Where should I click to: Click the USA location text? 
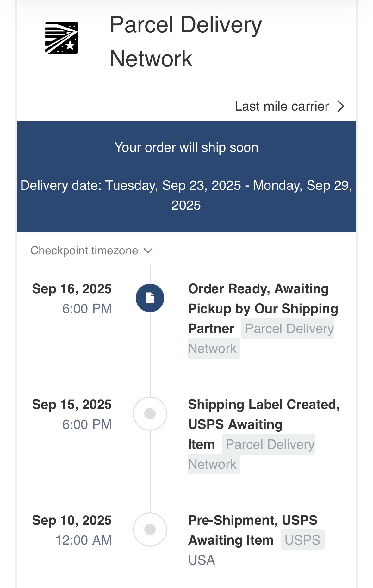tap(202, 560)
